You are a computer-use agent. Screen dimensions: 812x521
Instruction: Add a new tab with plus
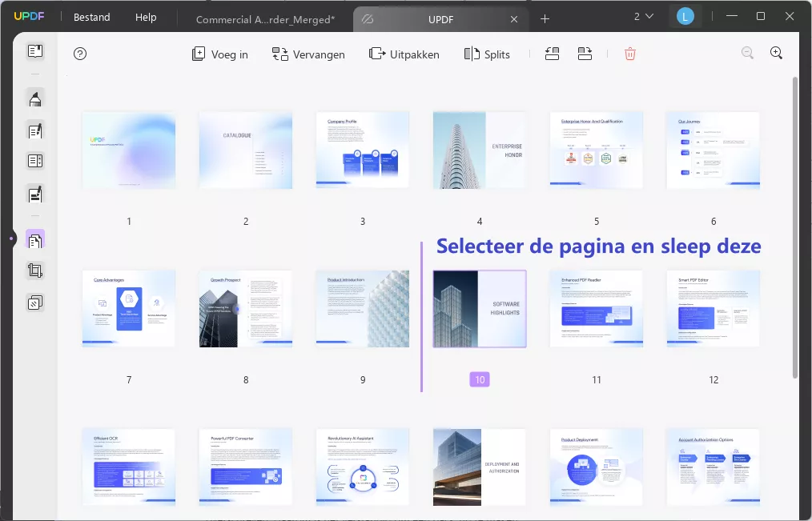click(545, 19)
